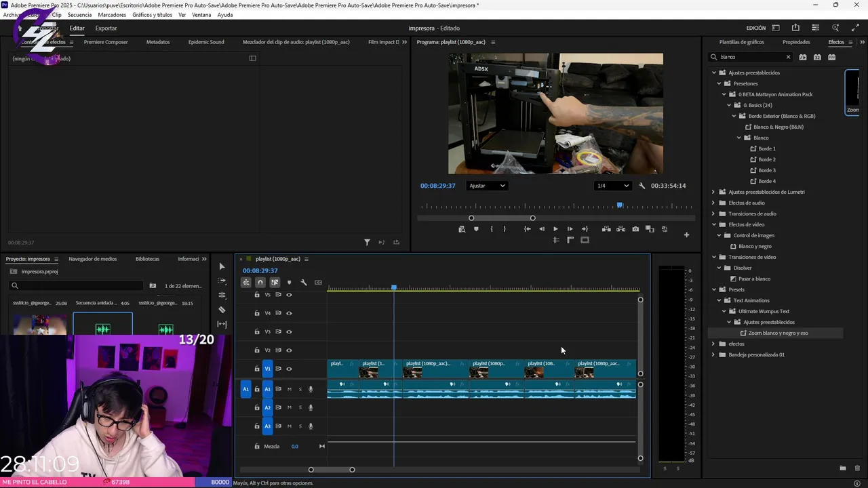Solo audio track A2
Viewport: 868px width, 488px height.
(300, 407)
